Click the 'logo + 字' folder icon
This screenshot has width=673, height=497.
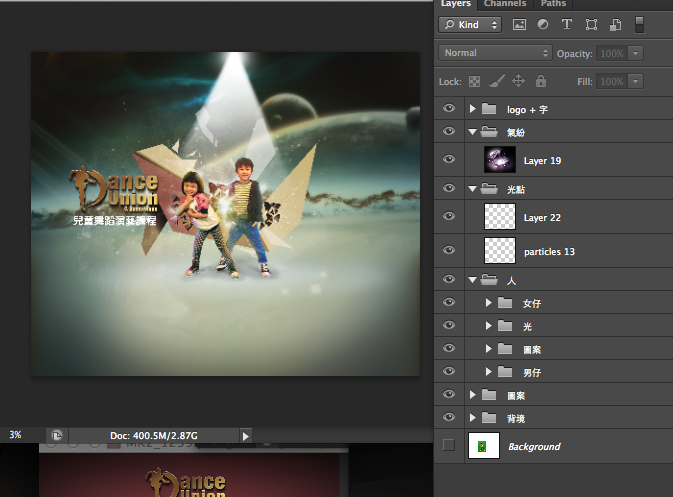(x=489, y=109)
